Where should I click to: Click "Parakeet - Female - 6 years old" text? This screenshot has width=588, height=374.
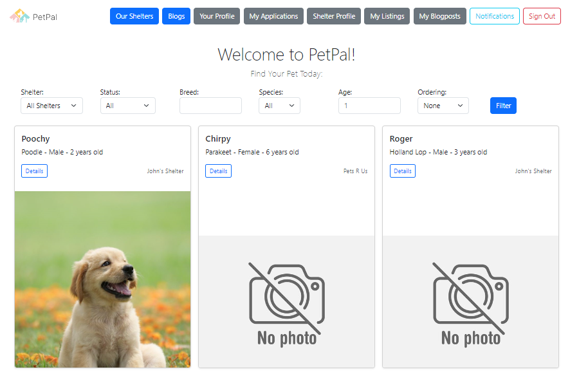(252, 153)
